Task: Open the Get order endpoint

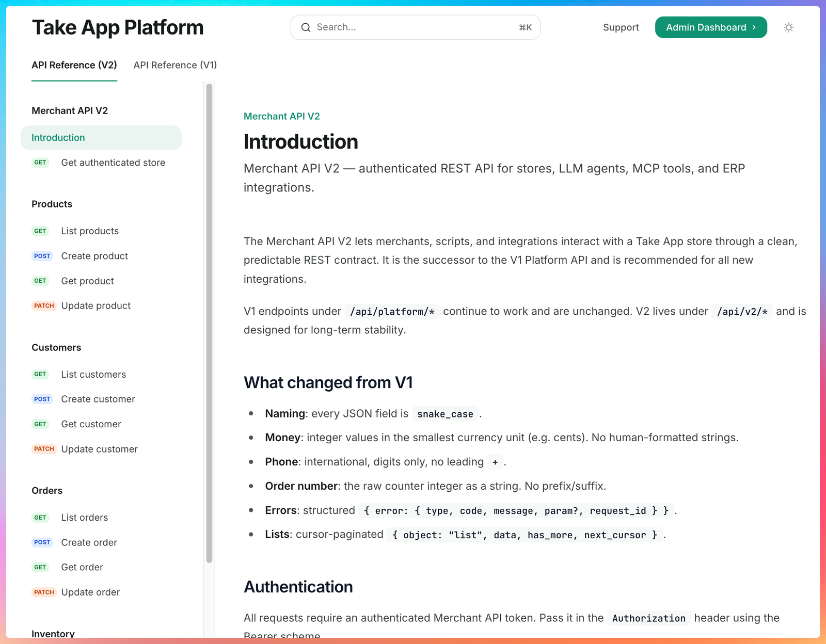Action: pyautogui.click(x=82, y=567)
